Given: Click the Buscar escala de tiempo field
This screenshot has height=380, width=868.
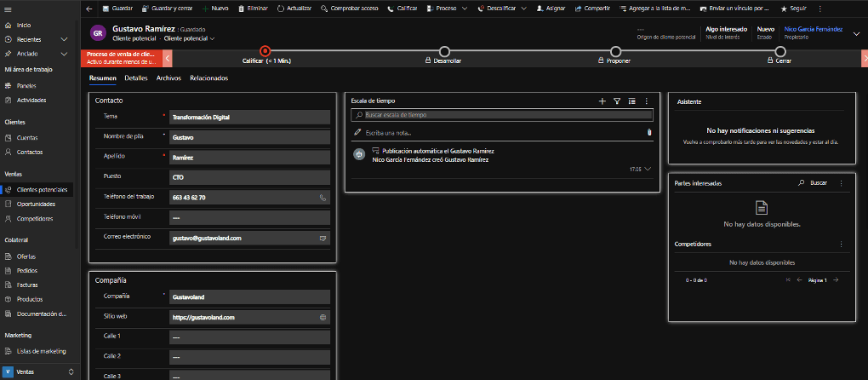Looking at the screenshot, I should tap(502, 115).
